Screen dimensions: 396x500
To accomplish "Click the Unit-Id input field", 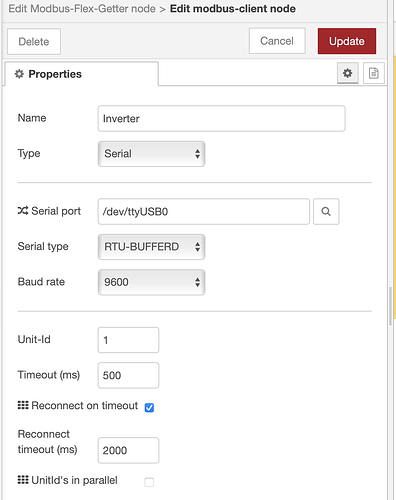I will (128, 340).
